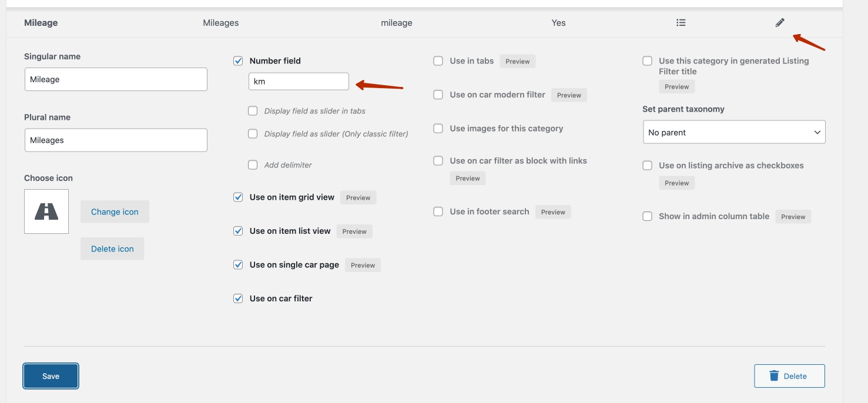Click the pencil edit icon for Mileage
The width and height of the screenshot is (868, 403).
[x=780, y=23]
